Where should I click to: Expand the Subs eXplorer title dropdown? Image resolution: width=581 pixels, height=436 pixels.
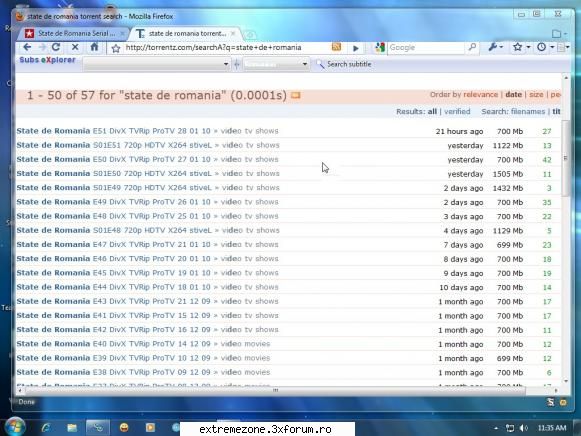click(226, 64)
